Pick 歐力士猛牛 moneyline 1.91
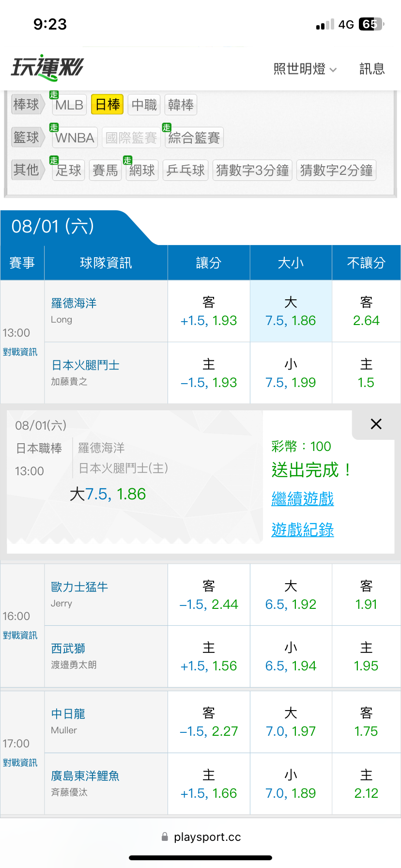The image size is (401, 868). pos(366,595)
